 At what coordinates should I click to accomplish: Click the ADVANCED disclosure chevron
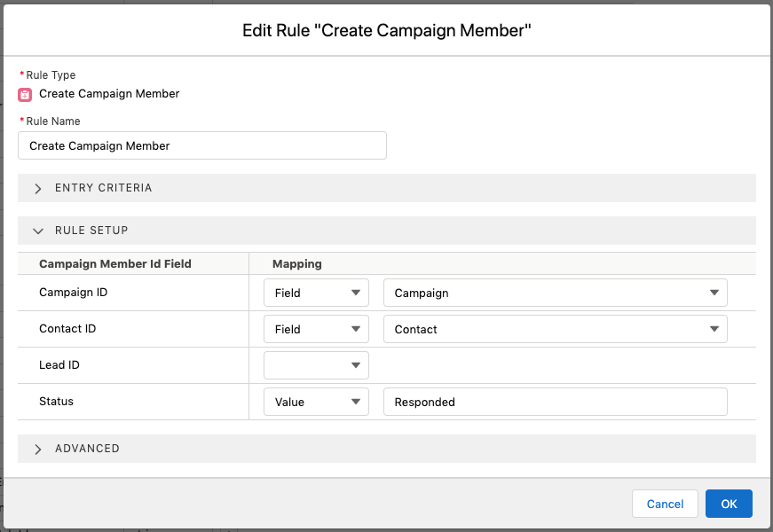(x=38, y=449)
